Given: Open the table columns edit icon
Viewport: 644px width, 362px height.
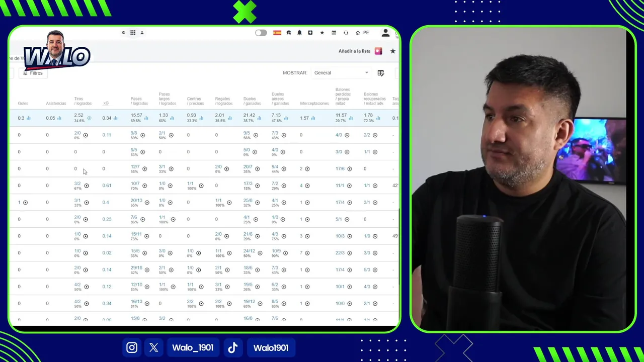Looking at the screenshot, I should 381,73.
